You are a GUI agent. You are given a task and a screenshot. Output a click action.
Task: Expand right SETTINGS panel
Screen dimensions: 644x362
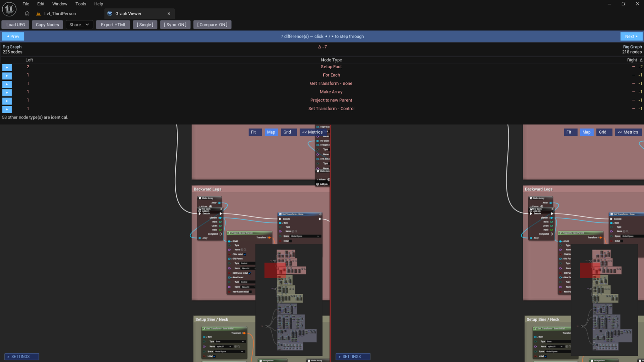click(353, 357)
